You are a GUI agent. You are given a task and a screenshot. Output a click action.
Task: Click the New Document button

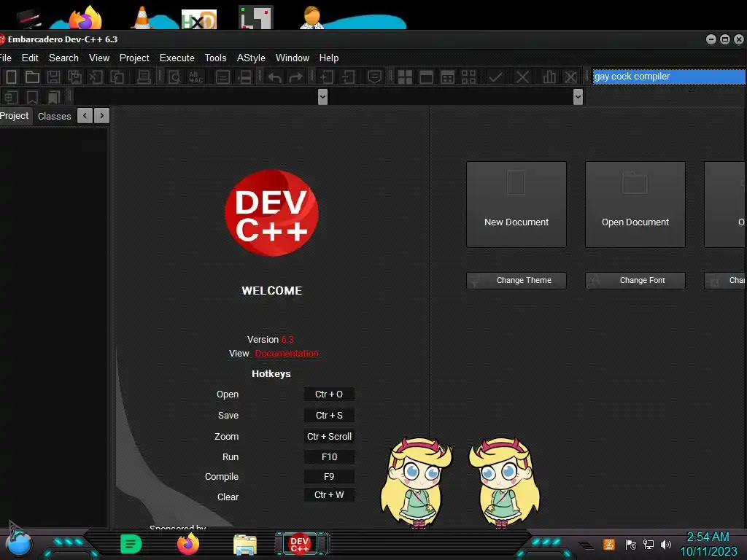pyautogui.click(x=516, y=204)
